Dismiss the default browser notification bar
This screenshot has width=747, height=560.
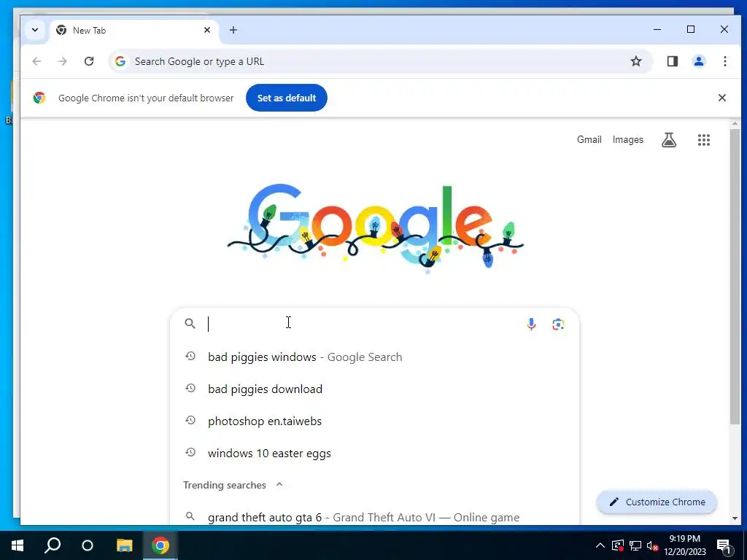click(721, 98)
